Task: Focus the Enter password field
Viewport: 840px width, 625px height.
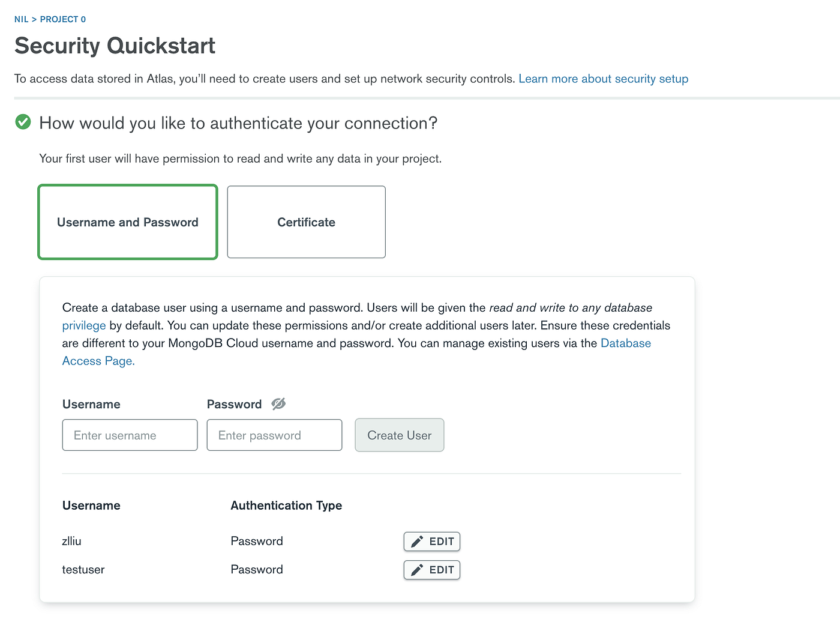Action: [x=274, y=435]
